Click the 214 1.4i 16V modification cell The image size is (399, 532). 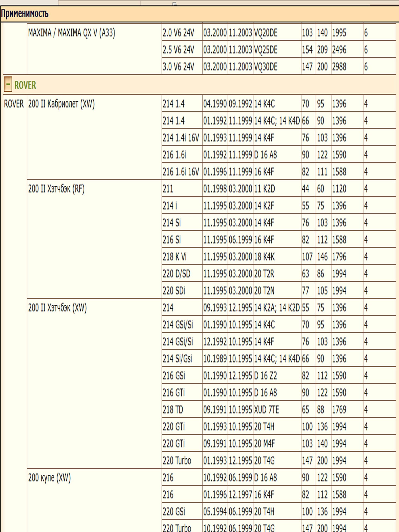(x=181, y=138)
